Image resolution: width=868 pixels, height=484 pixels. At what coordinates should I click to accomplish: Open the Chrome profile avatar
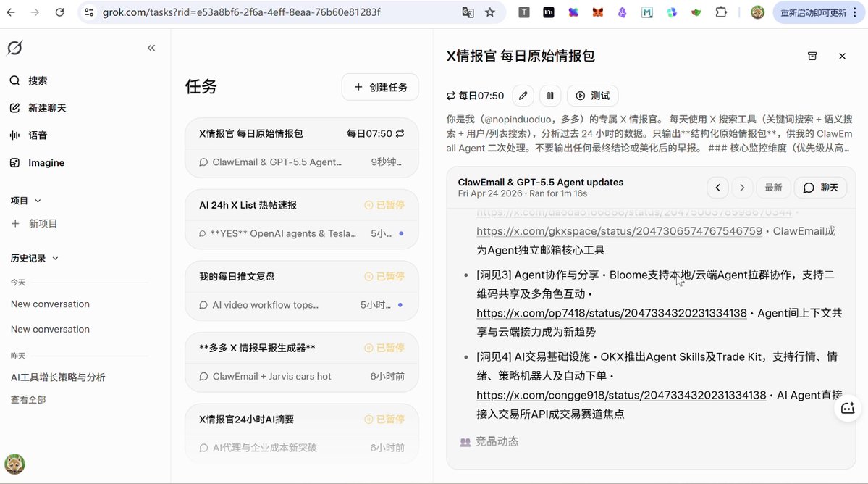757,12
